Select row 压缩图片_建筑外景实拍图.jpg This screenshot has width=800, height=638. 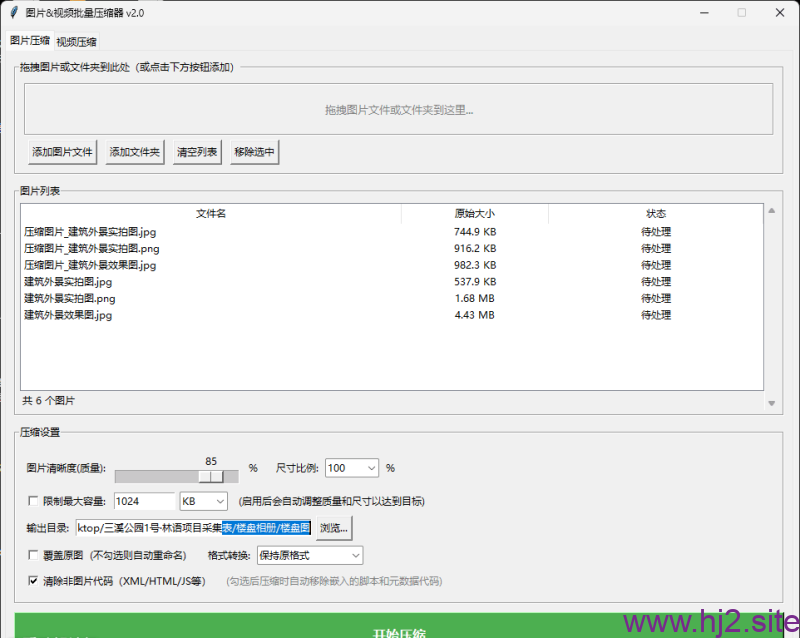pos(392,232)
